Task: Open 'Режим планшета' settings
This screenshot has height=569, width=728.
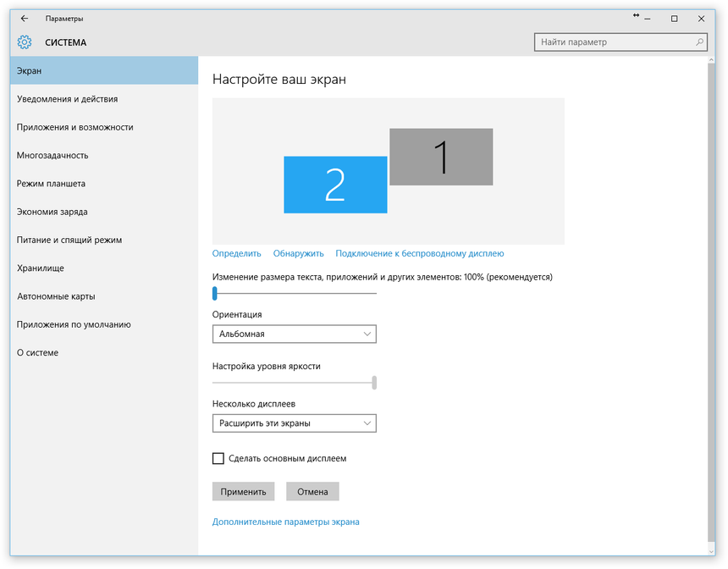Action: click(51, 184)
